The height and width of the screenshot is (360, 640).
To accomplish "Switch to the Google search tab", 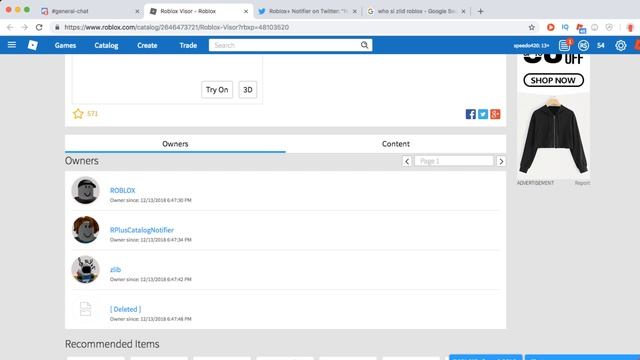I will [x=416, y=11].
